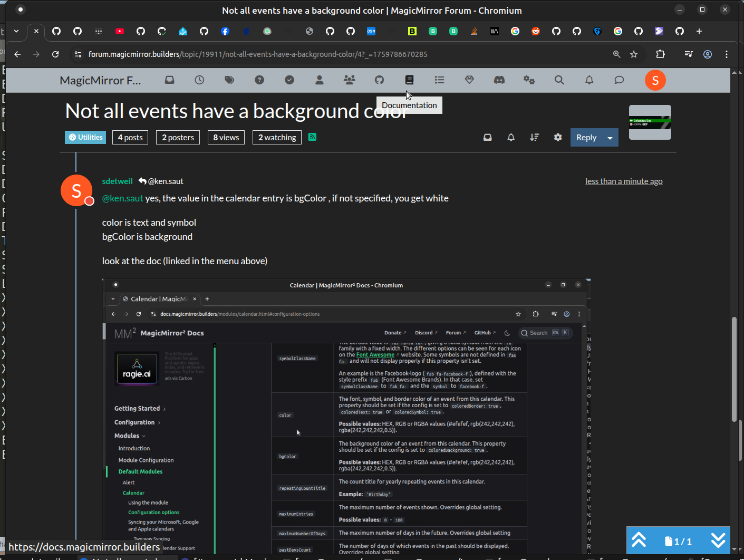Click the RSS feed icon beside watching
This screenshot has height=560, width=744.
click(x=312, y=137)
